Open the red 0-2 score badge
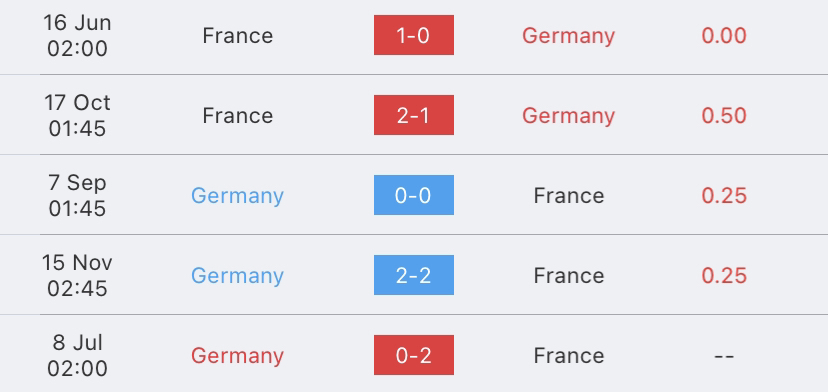Image resolution: width=828 pixels, height=392 pixels. coord(413,355)
